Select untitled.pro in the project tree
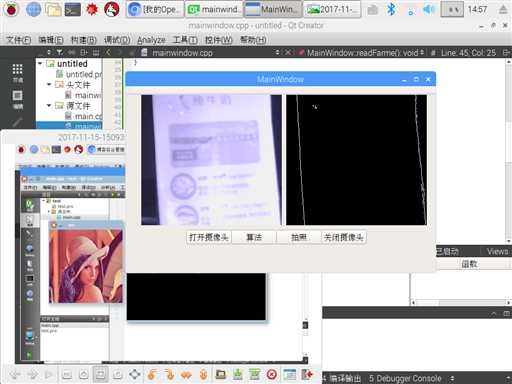This screenshot has width=512, height=384. coord(79,74)
